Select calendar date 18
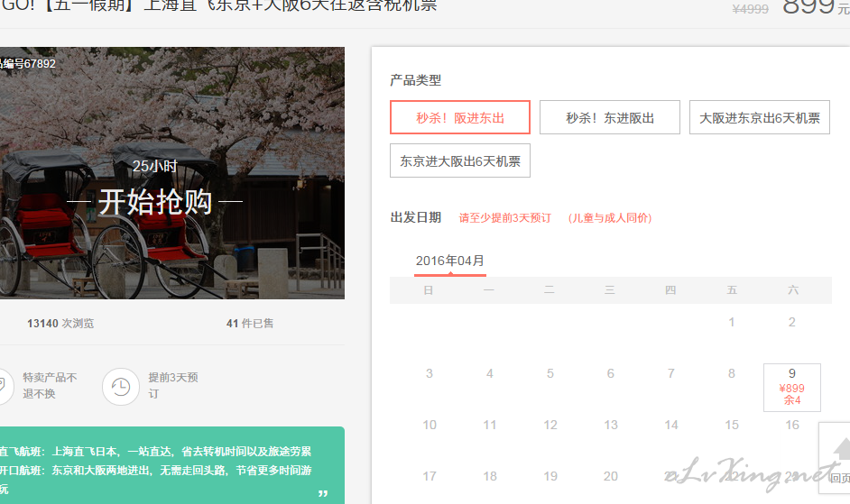850x504 pixels. (x=489, y=476)
